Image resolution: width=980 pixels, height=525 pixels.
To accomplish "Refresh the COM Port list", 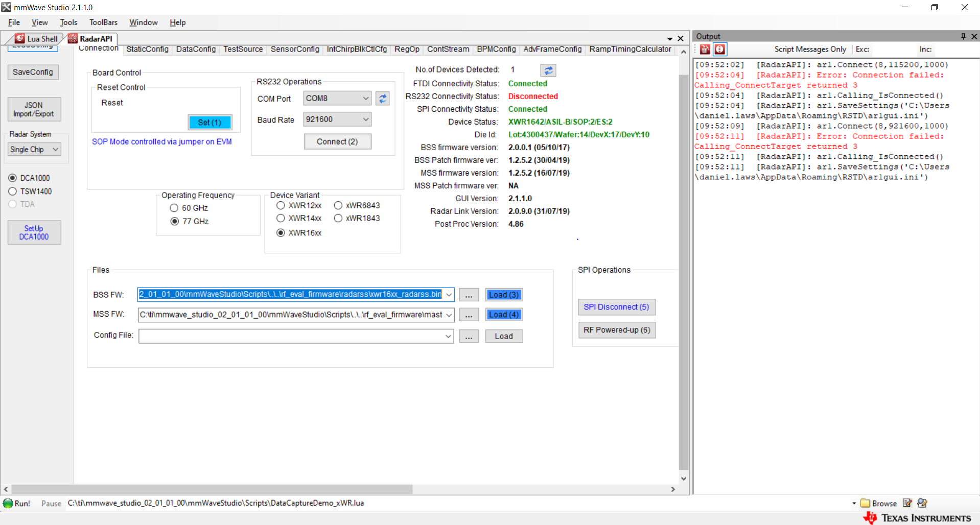I will point(382,98).
